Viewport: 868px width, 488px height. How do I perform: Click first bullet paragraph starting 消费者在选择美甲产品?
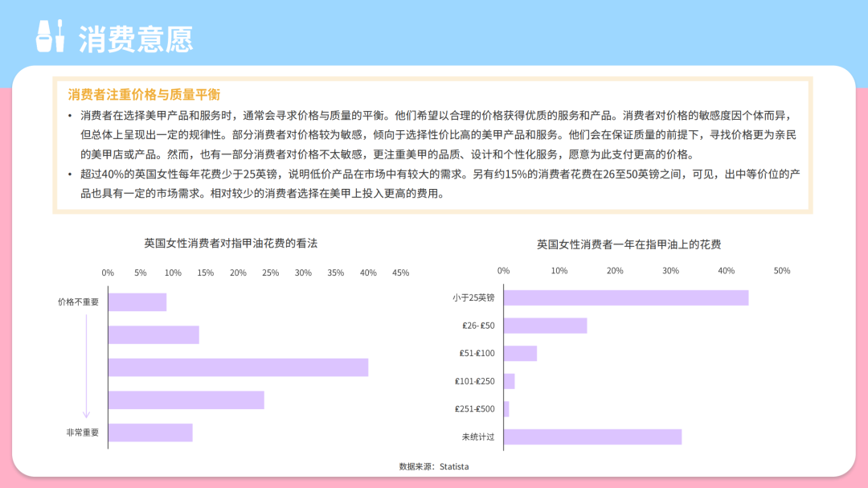(439, 135)
